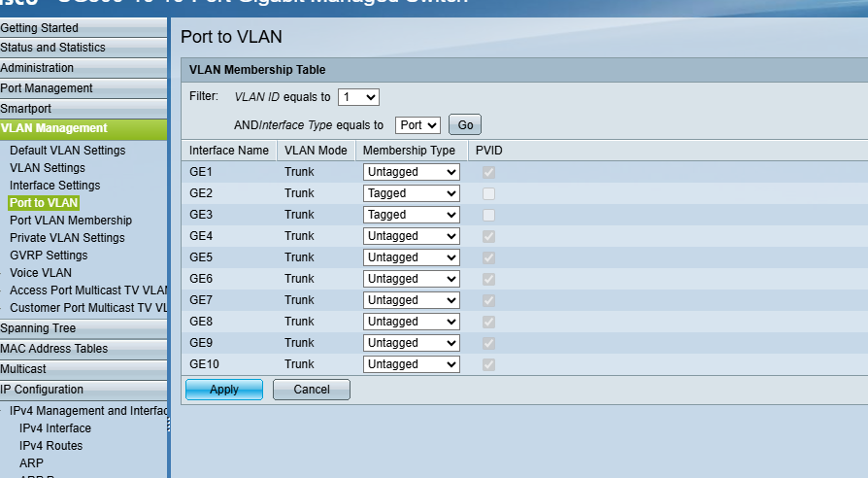Image resolution: width=868 pixels, height=478 pixels.
Task: Click the Cancel button
Action: coord(311,390)
